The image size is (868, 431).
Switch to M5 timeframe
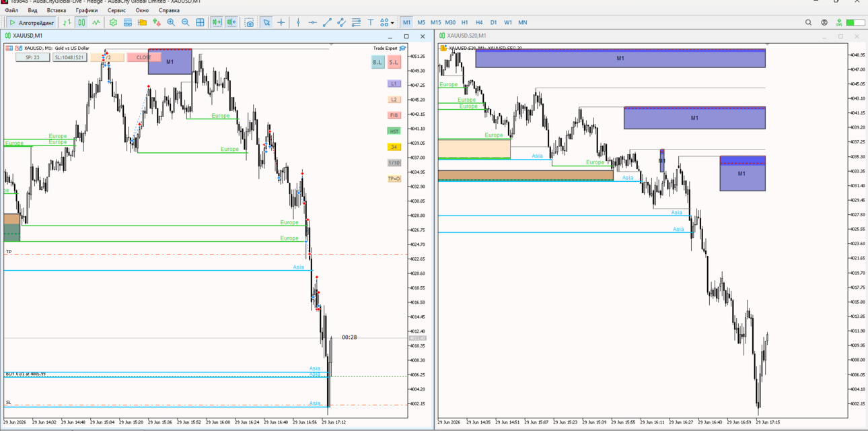pos(421,22)
